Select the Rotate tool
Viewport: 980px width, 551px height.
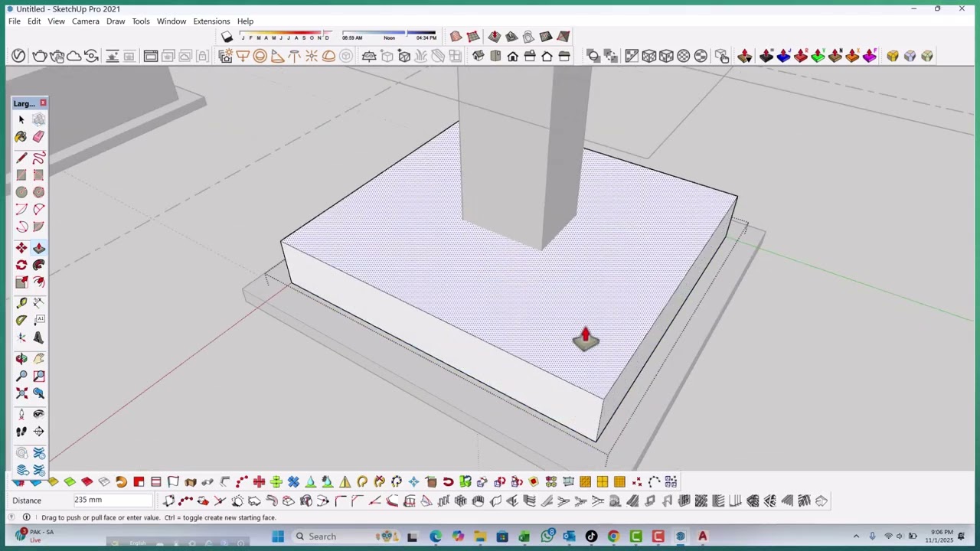click(x=21, y=265)
